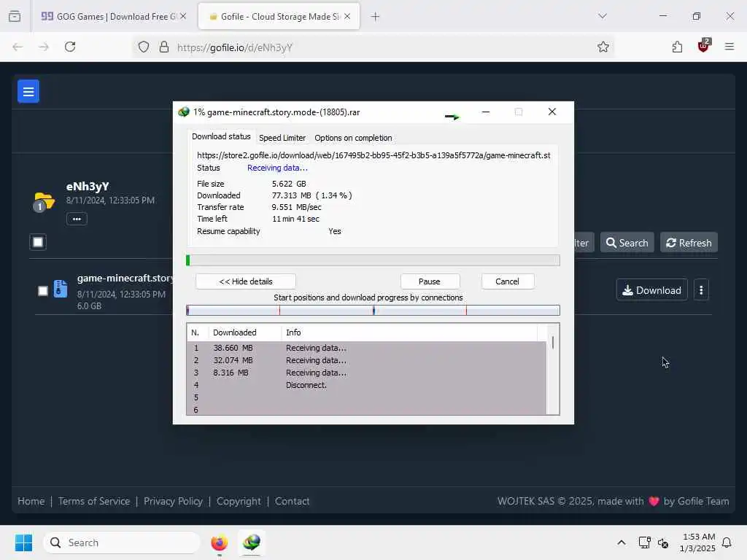Click the zip file icon for game-minecraft

pos(61,289)
